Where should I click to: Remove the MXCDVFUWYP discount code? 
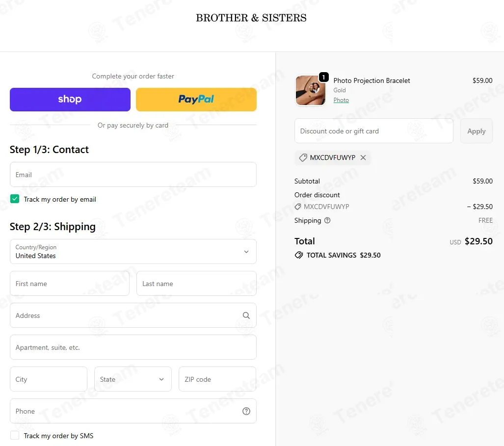[x=363, y=157]
